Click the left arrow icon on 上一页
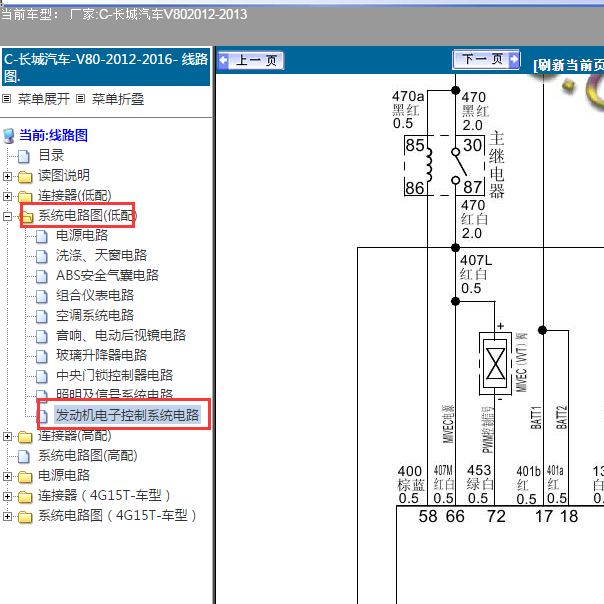Image resolution: width=604 pixels, height=604 pixels. pyautogui.click(x=223, y=60)
